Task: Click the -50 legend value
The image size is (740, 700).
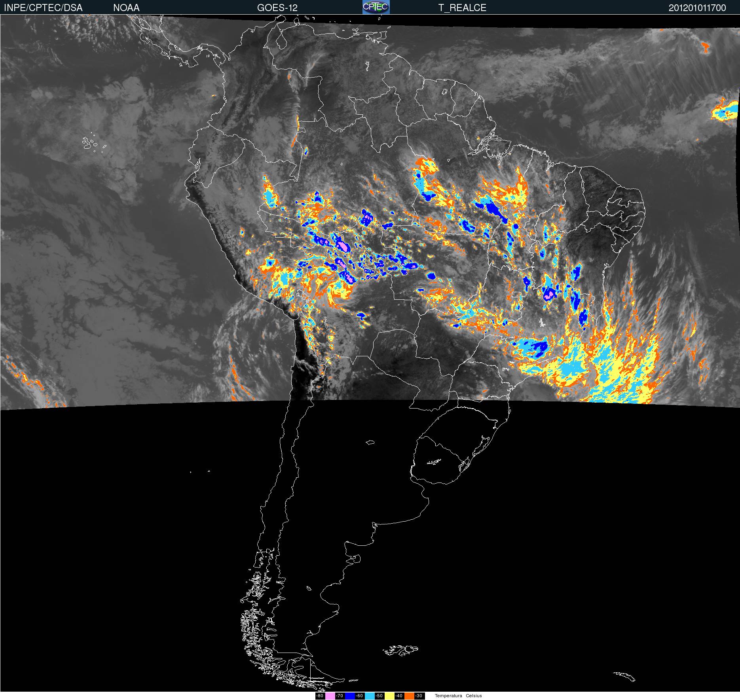Action: click(x=379, y=696)
